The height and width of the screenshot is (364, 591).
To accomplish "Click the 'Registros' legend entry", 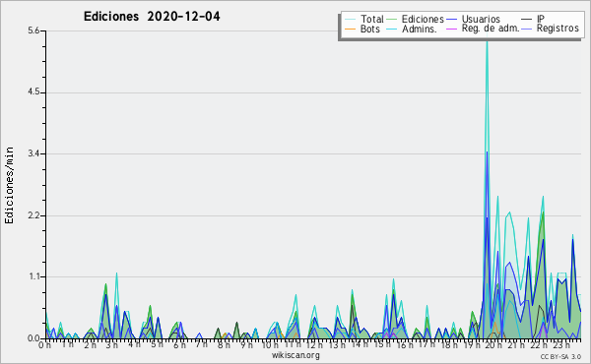I will [x=558, y=29].
